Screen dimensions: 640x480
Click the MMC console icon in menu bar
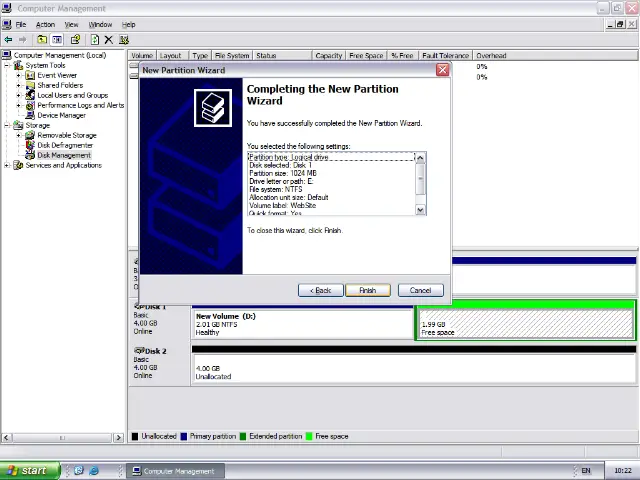point(7,24)
